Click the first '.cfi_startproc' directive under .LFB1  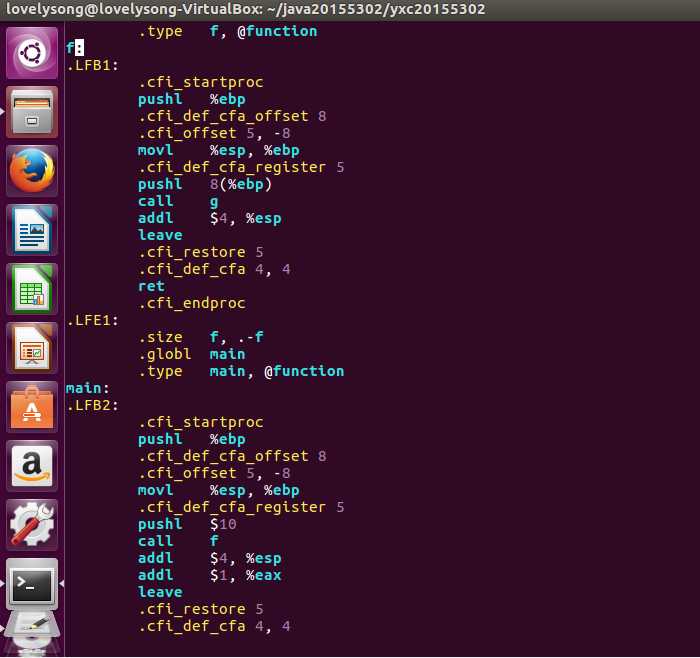(x=200, y=82)
